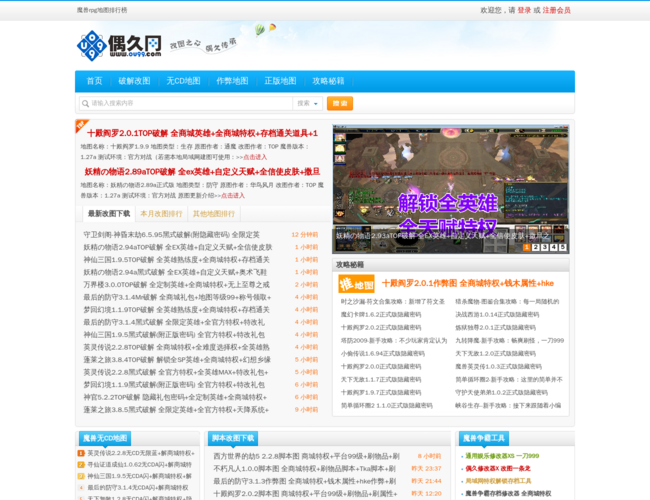Click the 脚本改图下载 section header
The width and height of the screenshot is (650, 500).
pos(233,438)
